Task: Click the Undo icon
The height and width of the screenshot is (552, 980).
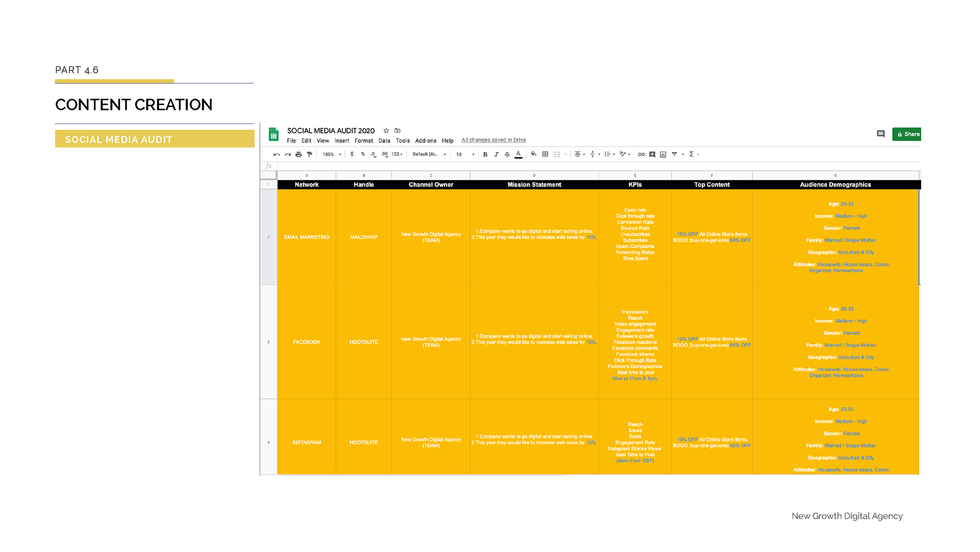Action: [x=277, y=154]
